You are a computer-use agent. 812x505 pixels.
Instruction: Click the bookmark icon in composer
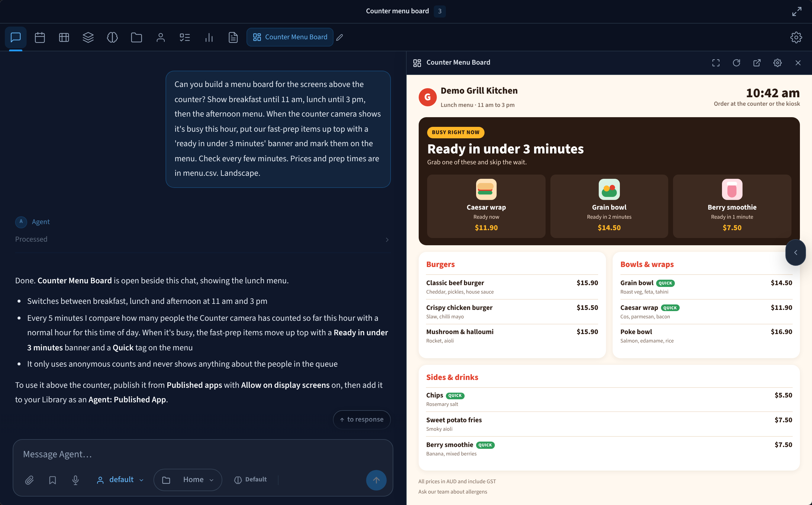click(x=53, y=480)
